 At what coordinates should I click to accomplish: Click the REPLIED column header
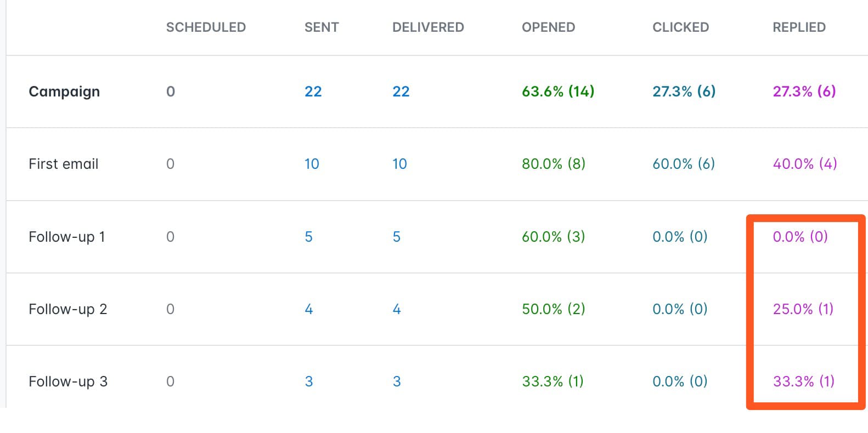799,27
